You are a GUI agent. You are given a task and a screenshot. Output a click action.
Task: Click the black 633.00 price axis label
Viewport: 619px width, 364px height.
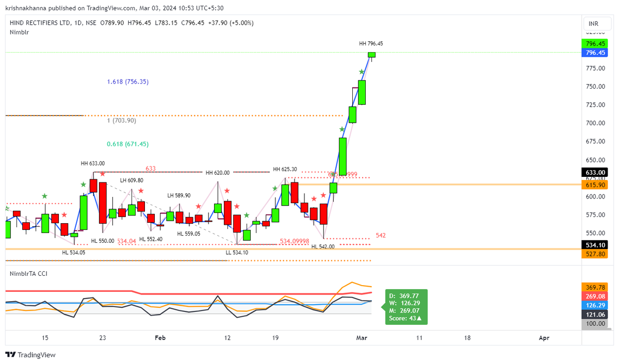595,173
